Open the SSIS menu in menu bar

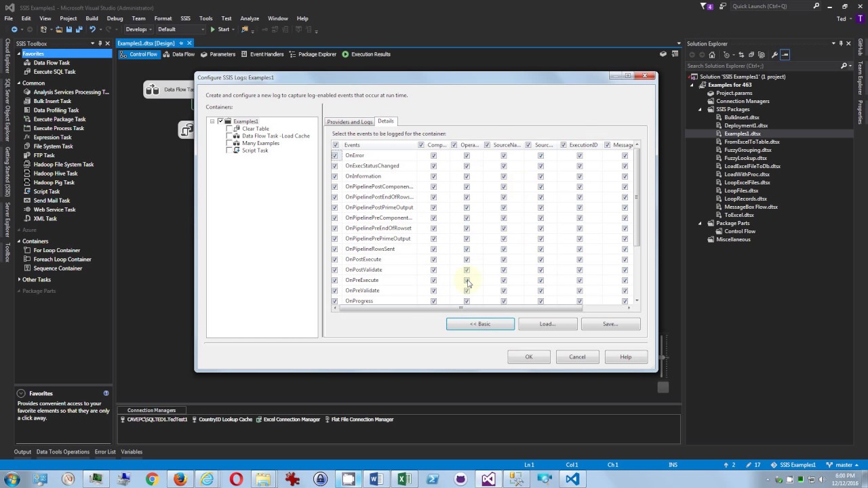point(185,18)
